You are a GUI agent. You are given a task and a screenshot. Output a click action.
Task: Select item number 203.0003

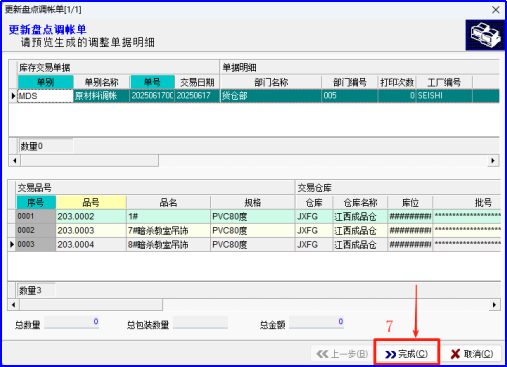click(x=91, y=230)
